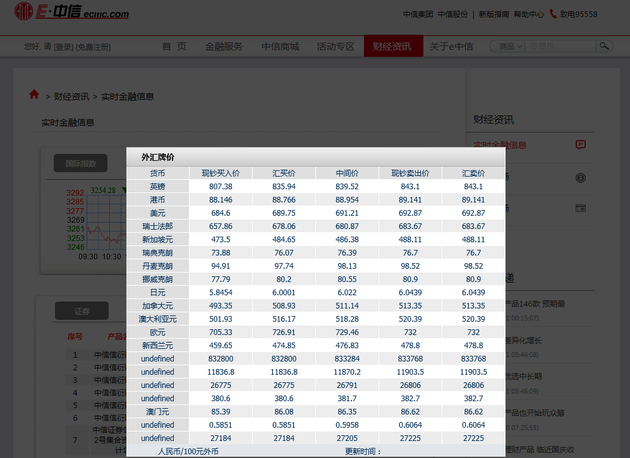Click the 人民币/100元外币 footer note
630x458 pixels.
tap(188, 452)
